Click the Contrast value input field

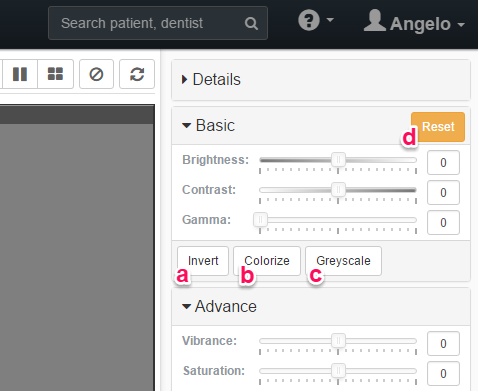pyautogui.click(x=443, y=192)
